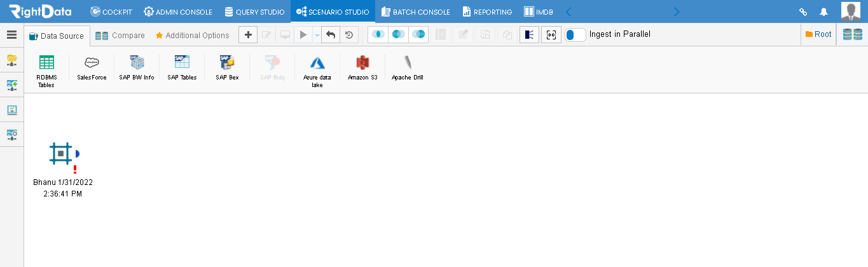Click the table settings gear sidebar icon

(11, 134)
